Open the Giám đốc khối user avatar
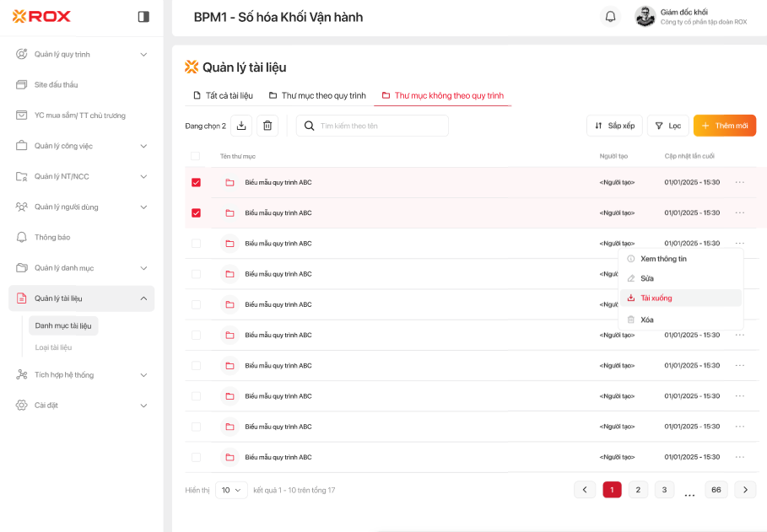 tap(645, 17)
